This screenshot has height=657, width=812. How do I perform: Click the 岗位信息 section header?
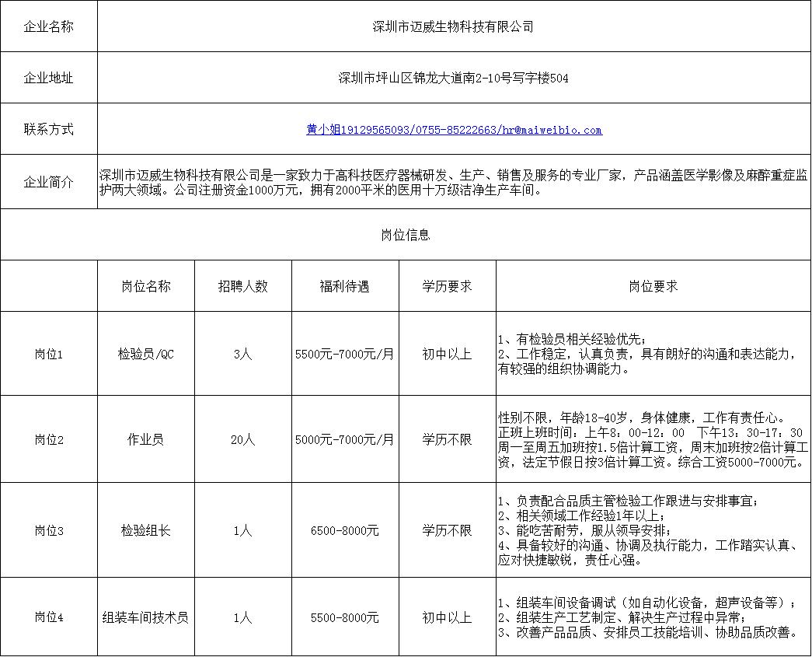[406, 235]
